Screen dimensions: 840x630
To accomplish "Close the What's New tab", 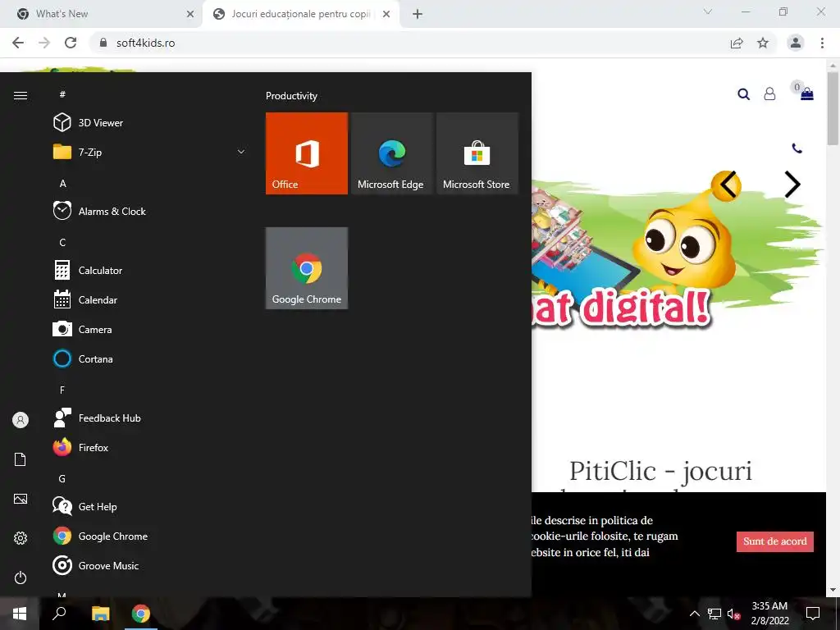I will (x=190, y=14).
